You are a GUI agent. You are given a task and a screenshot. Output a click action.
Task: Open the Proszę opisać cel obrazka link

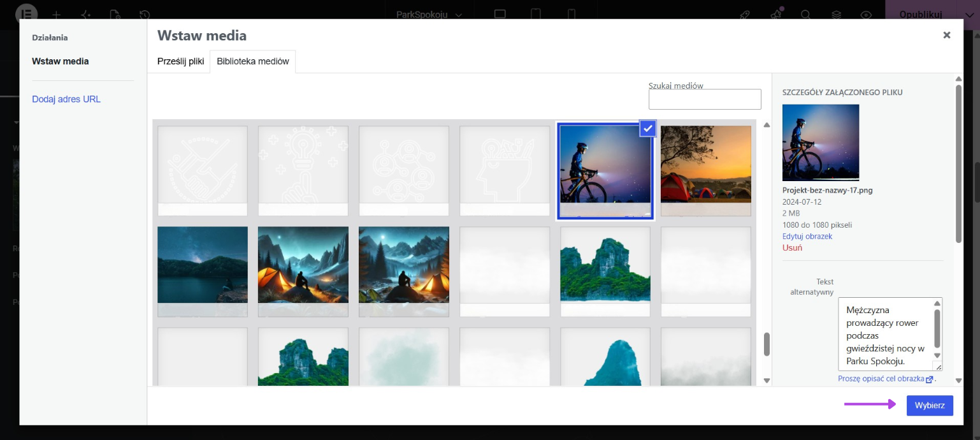click(x=886, y=379)
